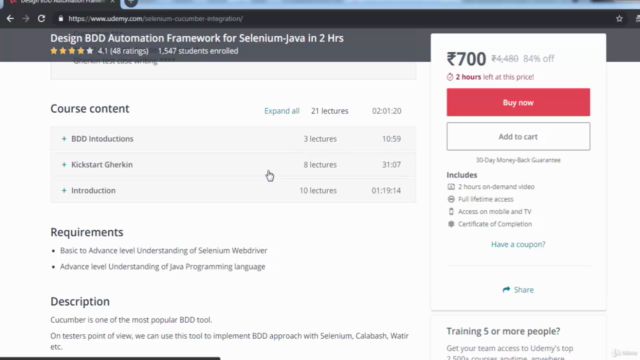
Task: Click the 10 lectures count
Action: click(318, 191)
